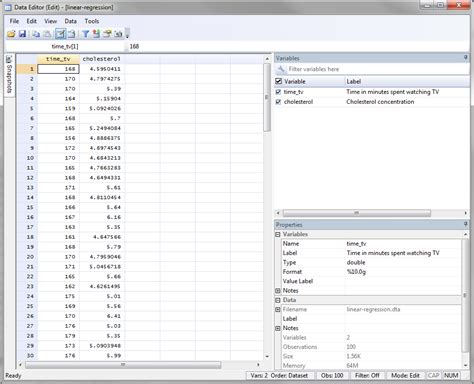Screen dimensions: 474x384
Task: Click the Variables panel horizontal scrollbar thumb
Action: coord(357,213)
